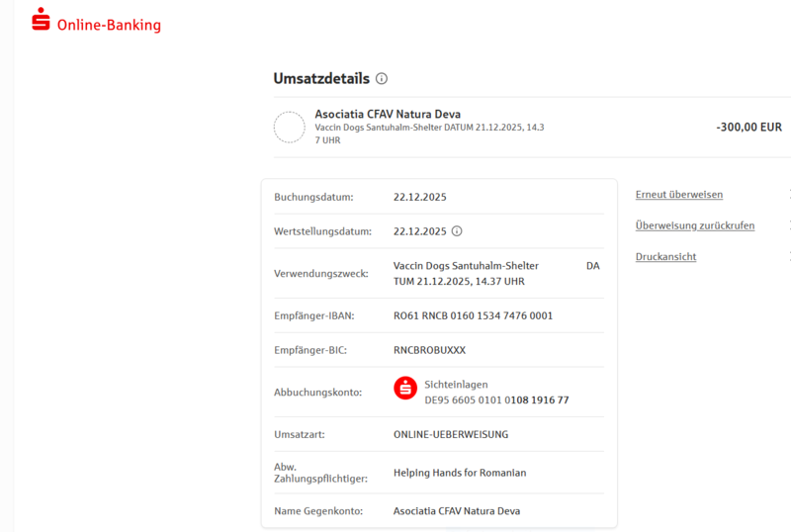
Task: Show info for Wertstellungsdatum
Action: [x=457, y=231]
